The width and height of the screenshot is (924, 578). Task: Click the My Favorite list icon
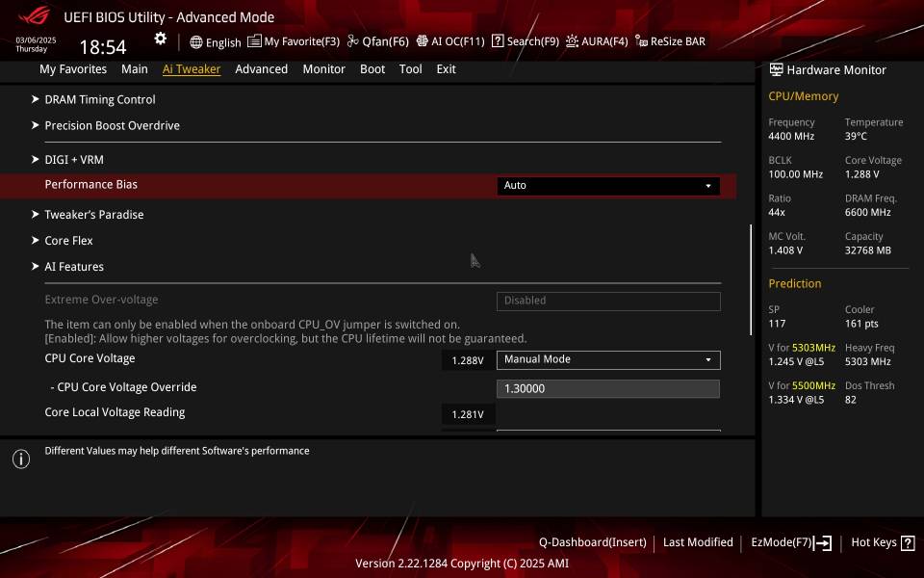pos(254,40)
